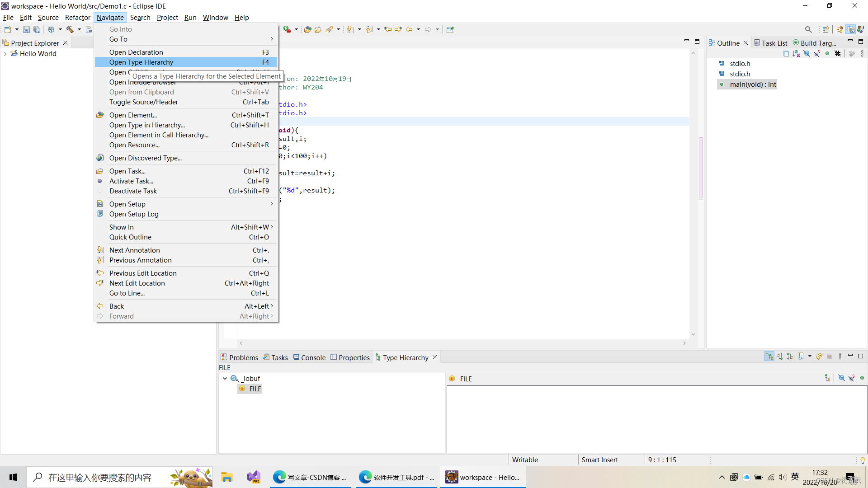Screen dimensions: 868x488
Task: Switch to the Task List tab
Action: (x=771, y=43)
